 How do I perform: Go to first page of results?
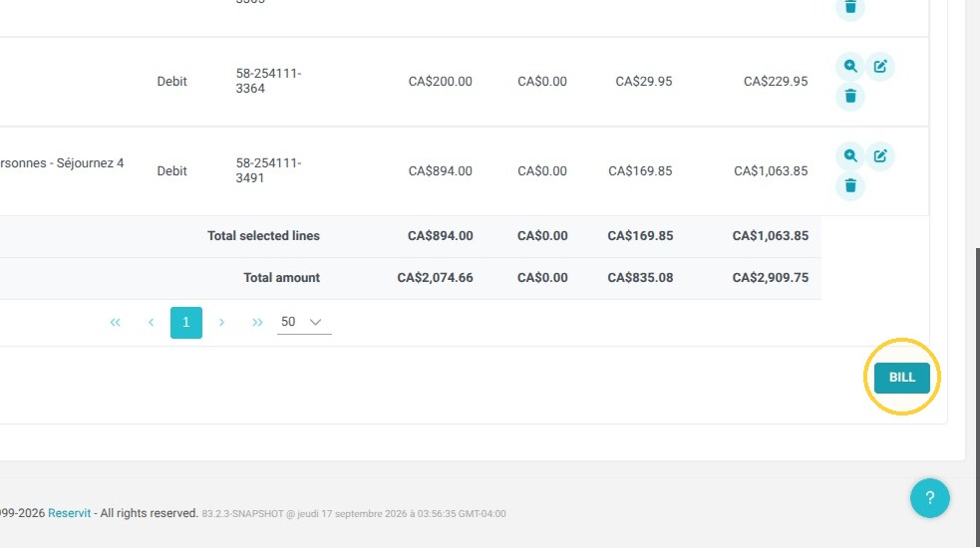coord(115,323)
